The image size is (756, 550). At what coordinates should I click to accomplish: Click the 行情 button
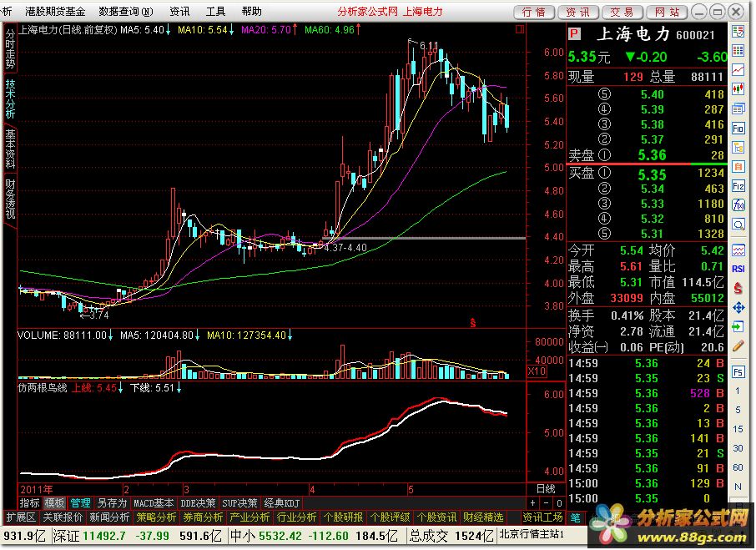pyautogui.click(x=534, y=12)
